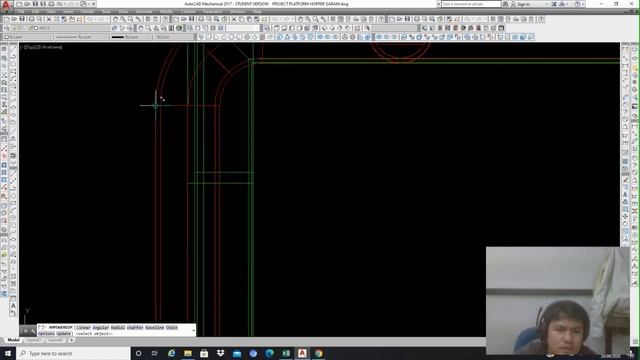This screenshot has height=360, width=640.
Task: Switch to the Layout2 tab
Action: pos(56,340)
